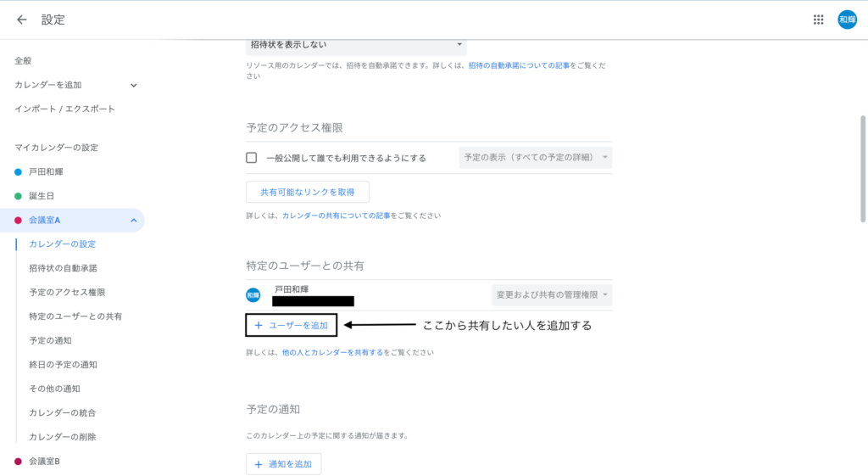Check 一般公開して誰でも利用できるようにする checkbox
The height and width of the screenshot is (476, 868).
pyautogui.click(x=251, y=158)
